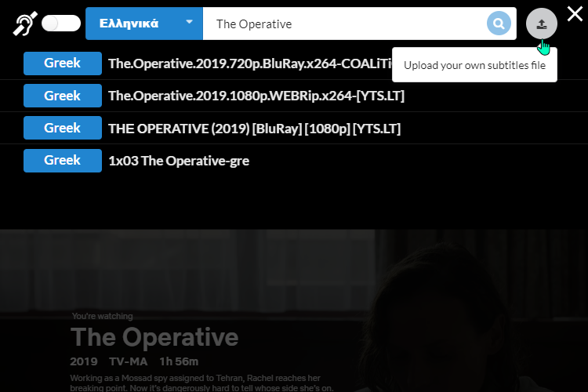Close the subtitle search panel
This screenshot has width=588, height=392.
pyautogui.click(x=575, y=15)
